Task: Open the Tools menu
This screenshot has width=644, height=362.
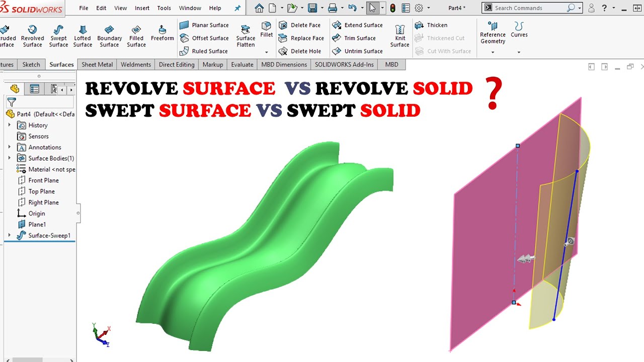Action: pyautogui.click(x=164, y=8)
